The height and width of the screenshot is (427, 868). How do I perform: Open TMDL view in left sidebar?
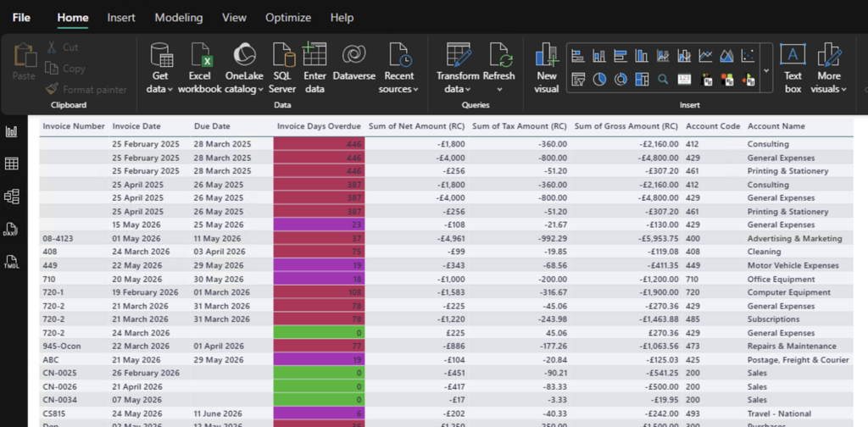pos(12,262)
